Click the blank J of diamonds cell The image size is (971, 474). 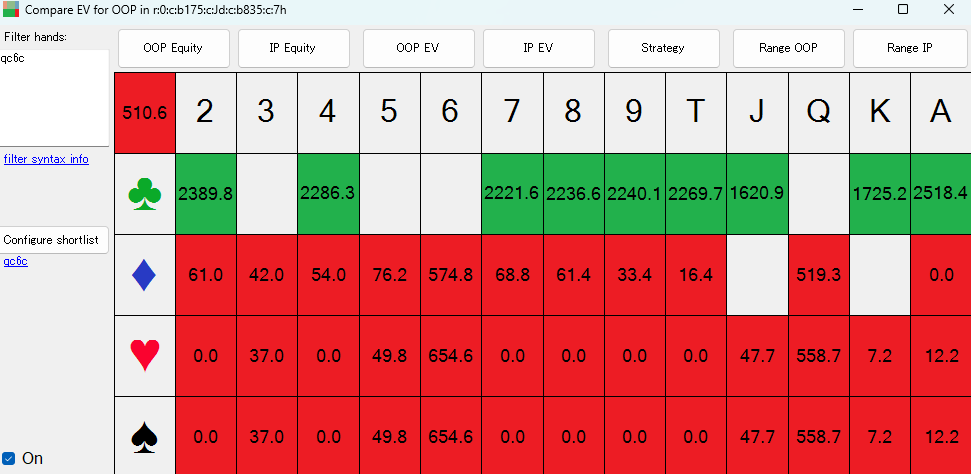coord(758,275)
